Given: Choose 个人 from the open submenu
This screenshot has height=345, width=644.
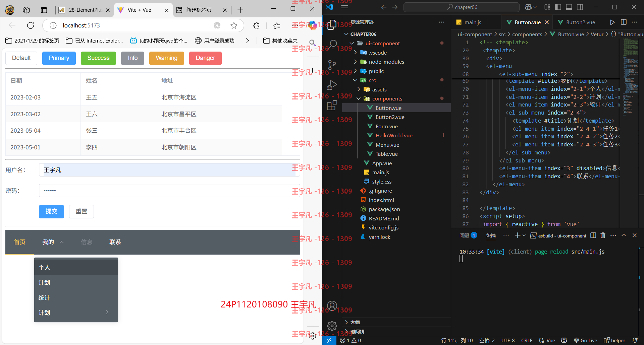Looking at the screenshot, I should (76, 267).
